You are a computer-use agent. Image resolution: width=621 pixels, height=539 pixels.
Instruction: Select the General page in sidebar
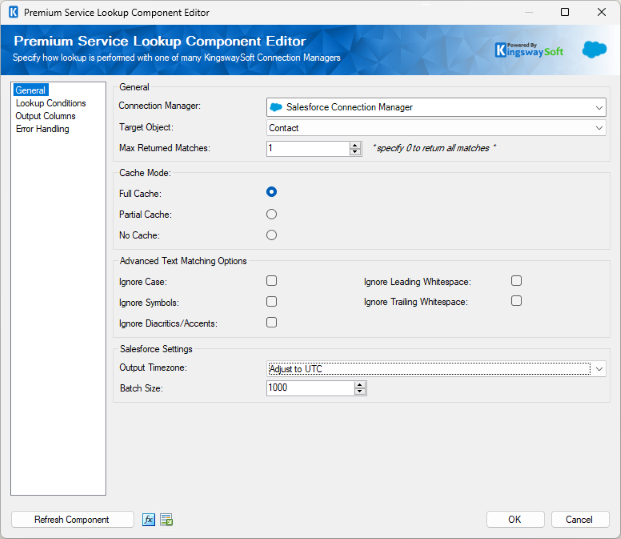pyautogui.click(x=31, y=90)
